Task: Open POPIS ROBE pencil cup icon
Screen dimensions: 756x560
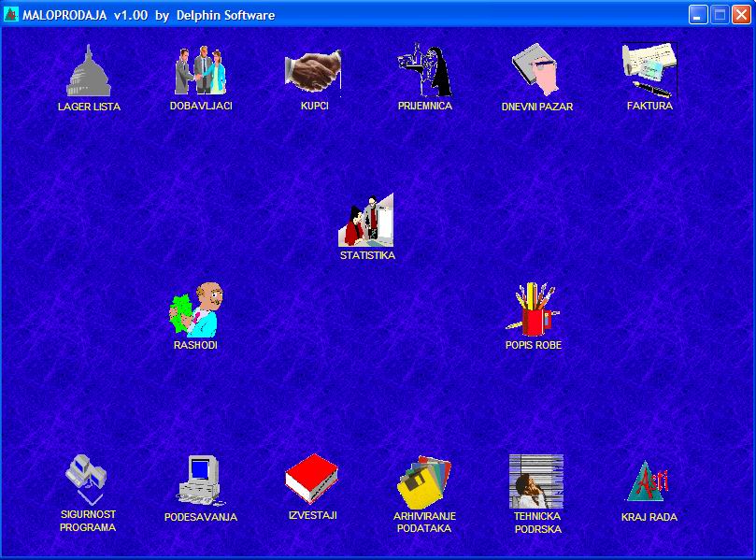Action: pos(533,309)
